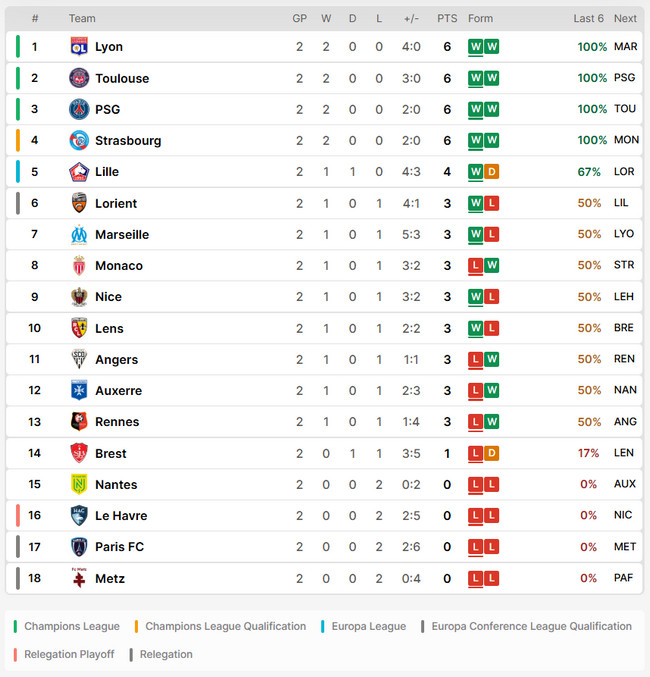Click the Lille club logo
Screen dimensions: 650x677
coord(79,172)
